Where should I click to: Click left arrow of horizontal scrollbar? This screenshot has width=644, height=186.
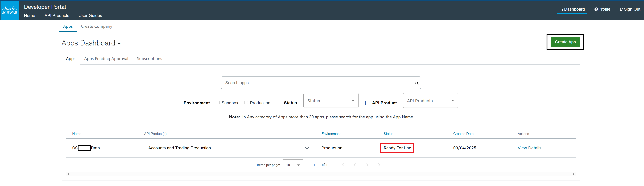coord(68,174)
